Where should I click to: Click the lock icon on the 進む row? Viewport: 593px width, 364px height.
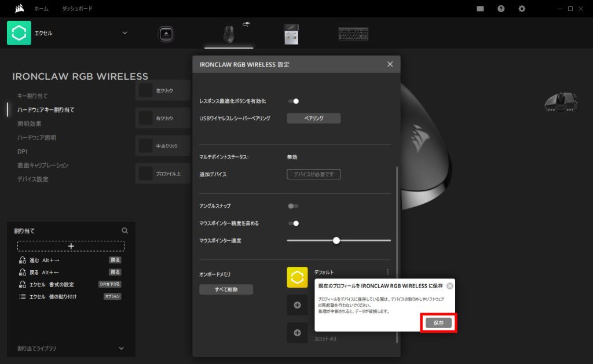(x=23, y=260)
